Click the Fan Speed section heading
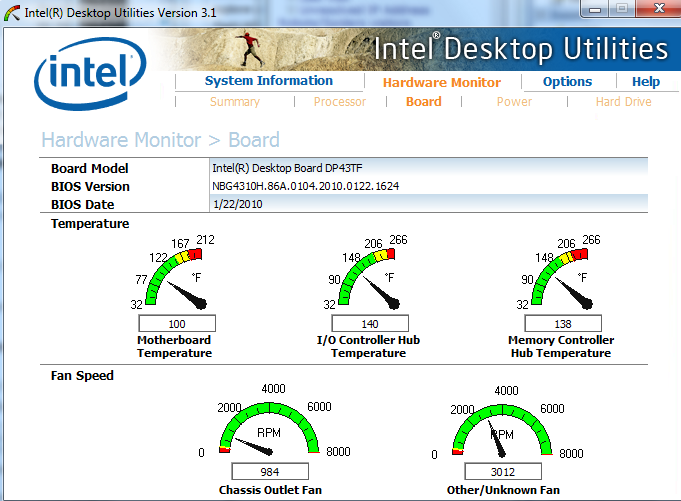This screenshot has width=681, height=501. pyautogui.click(x=82, y=376)
